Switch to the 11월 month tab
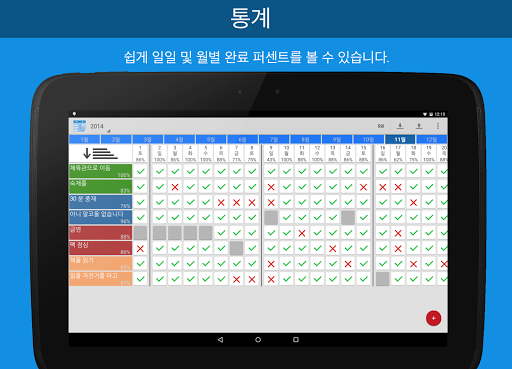512x369 pixels. tap(400, 139)
